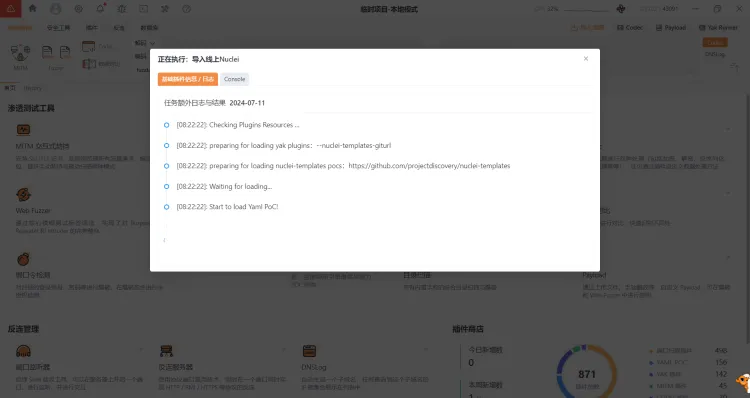Open the notification bell icon
The height and width of the screenshot is (398, 750).
[x=100, y=9]
